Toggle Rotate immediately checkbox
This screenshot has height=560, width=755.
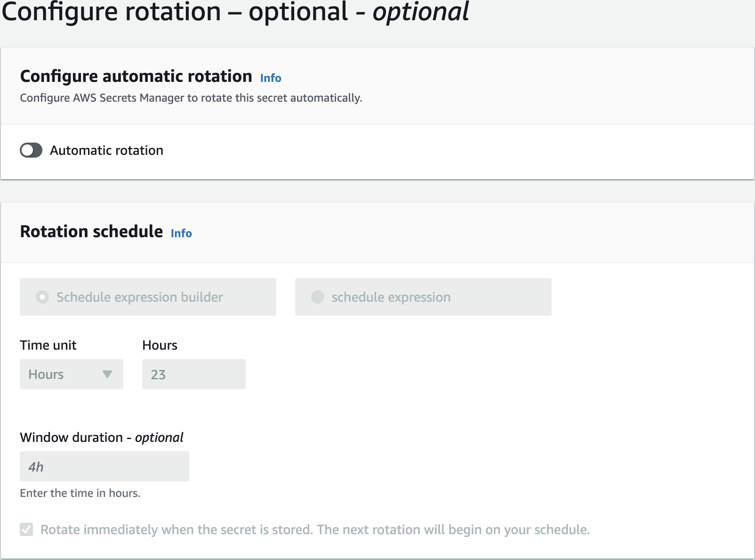(x=26, y=529)
